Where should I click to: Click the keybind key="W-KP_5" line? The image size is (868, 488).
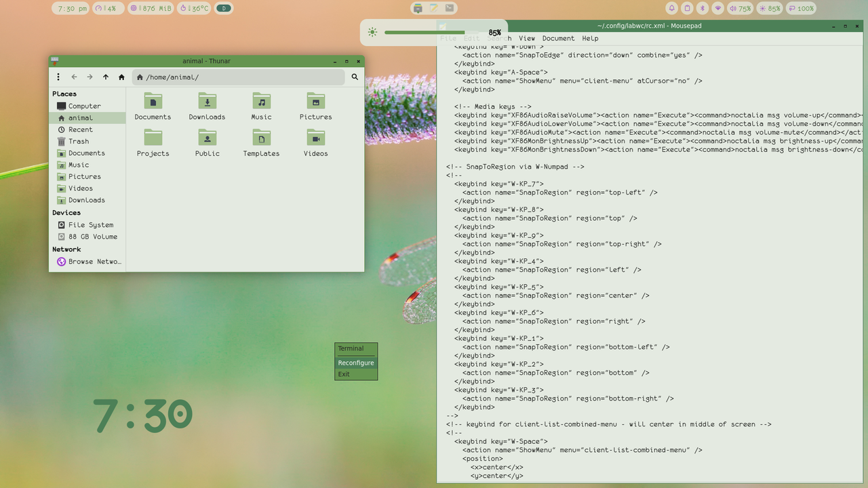point(498,287)
